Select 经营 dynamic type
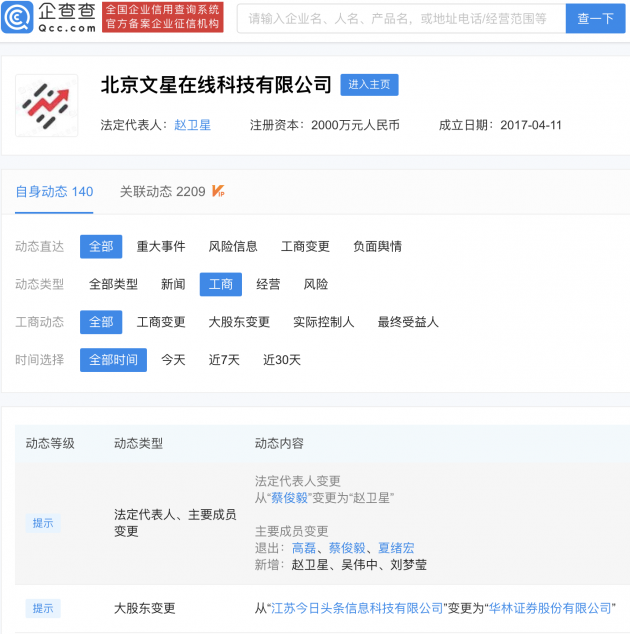Viewport: 630px width, 634px height. 268,284
